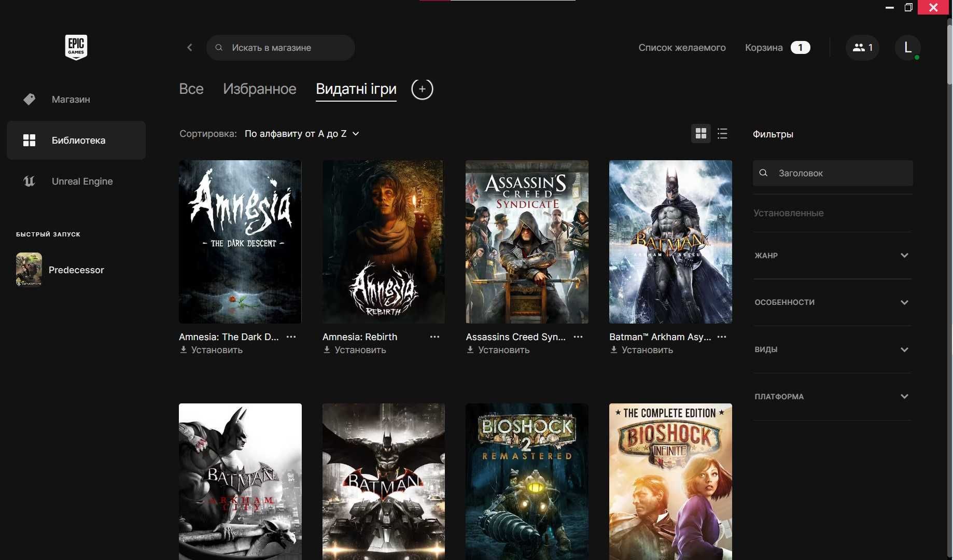953x560 pixels.
Task: Click the Predecessor quick launch label
Action: (76, 270)
